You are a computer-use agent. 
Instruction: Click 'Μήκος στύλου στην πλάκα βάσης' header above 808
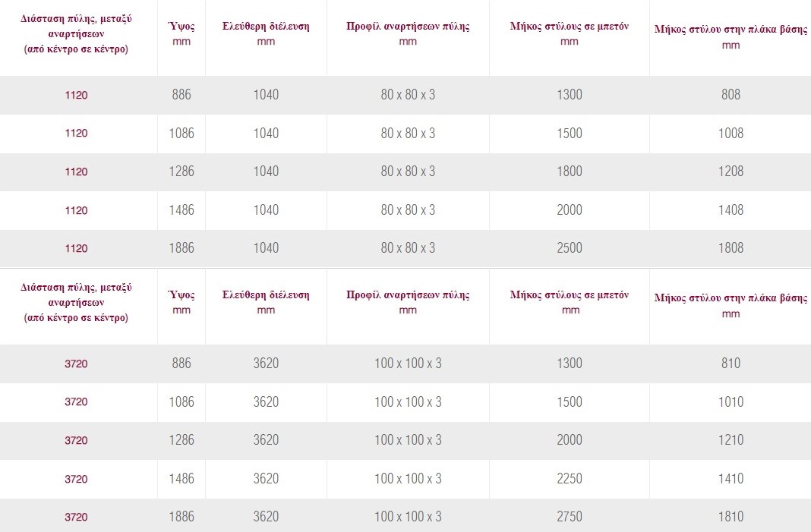tap(731, 37)
